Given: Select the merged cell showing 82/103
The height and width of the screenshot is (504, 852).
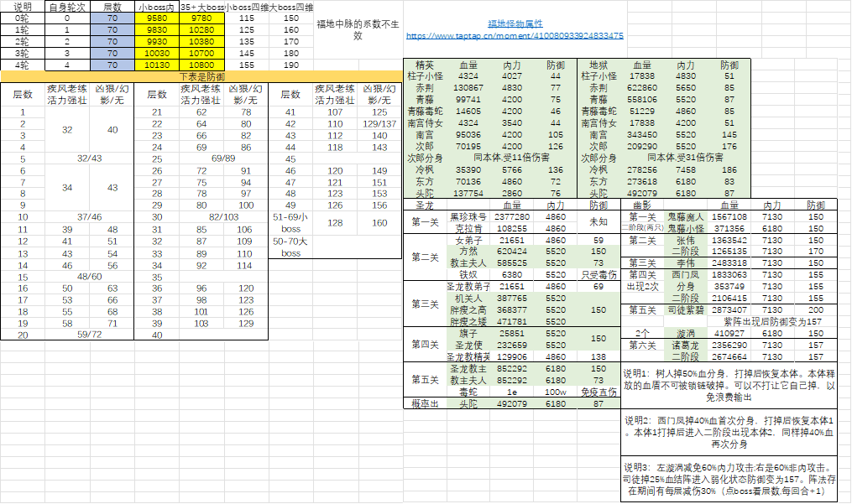Looking at the screenshot, I should pyautogui.click(x=223, y=216).
